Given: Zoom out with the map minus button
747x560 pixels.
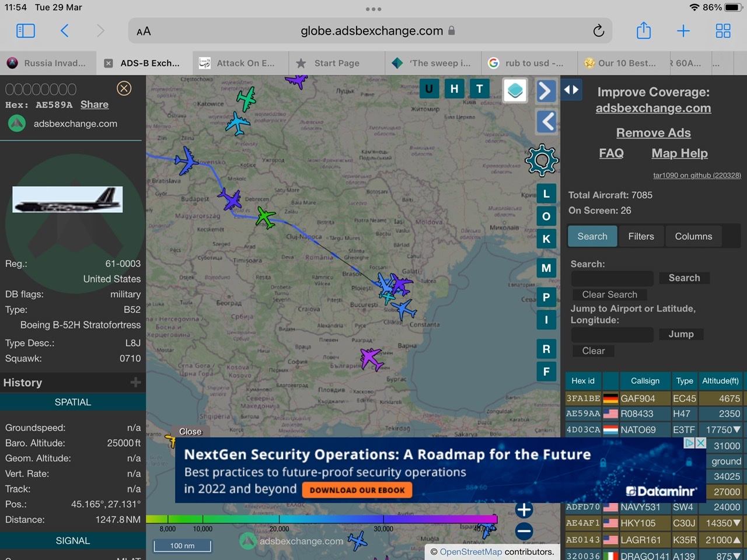Looking at the screenshot, I should tap(524, 531).
